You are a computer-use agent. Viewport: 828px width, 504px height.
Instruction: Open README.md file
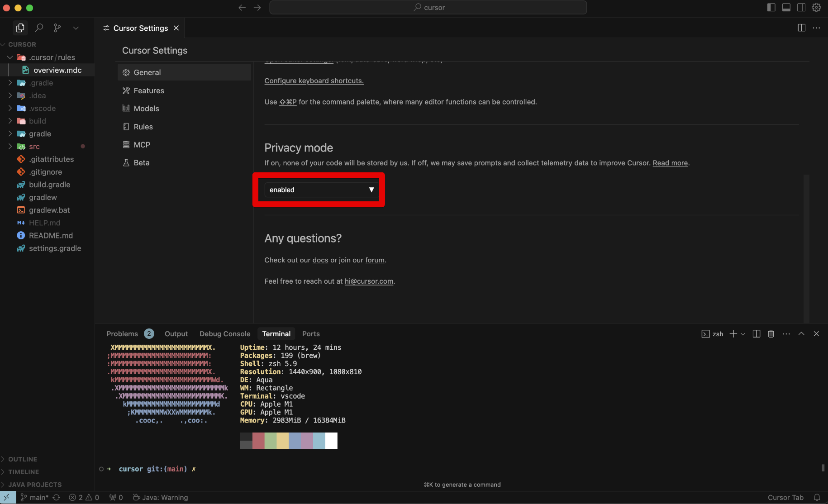point(47,235)
